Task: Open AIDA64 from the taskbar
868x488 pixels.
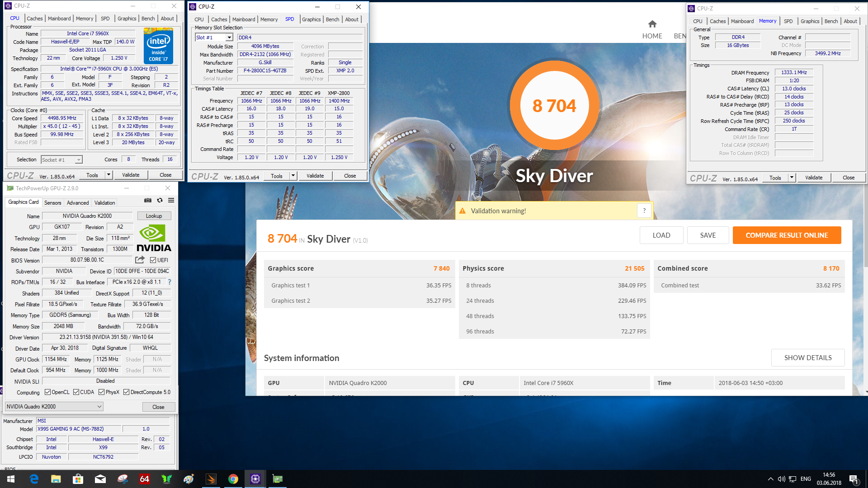Action: pyautogui.click(x=145, y=479)
